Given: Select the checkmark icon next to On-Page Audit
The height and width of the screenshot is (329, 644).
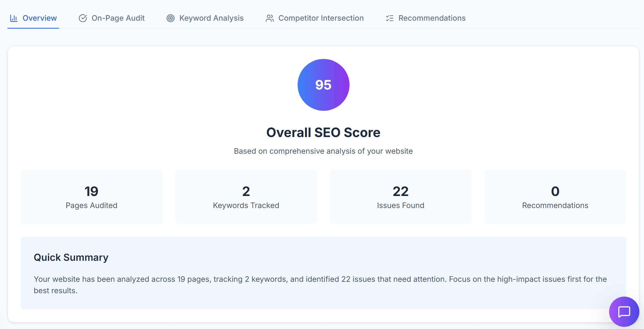Looking at the screenshot, I should click(83, 18).
